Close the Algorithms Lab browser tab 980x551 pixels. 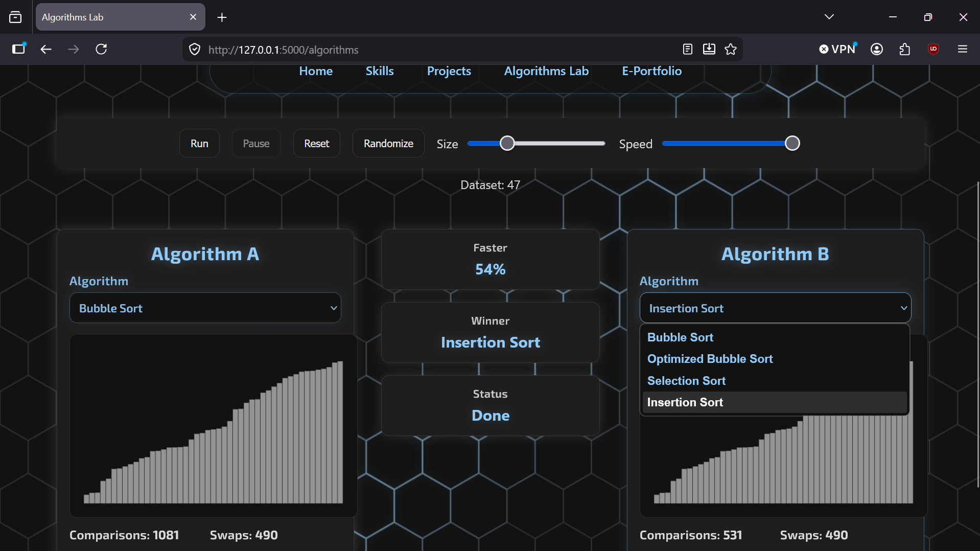(193, 17)
